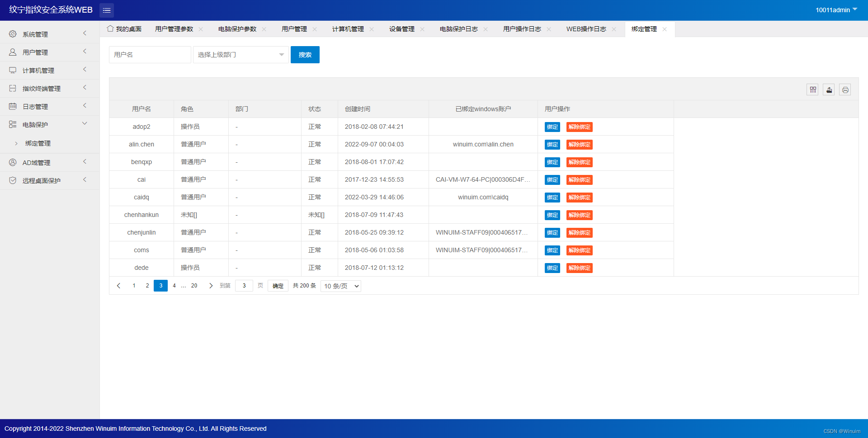This screenshot has height=438, width=868.
Task: Go to page 4
Action: pyautogui.click(x=174, y=286)
